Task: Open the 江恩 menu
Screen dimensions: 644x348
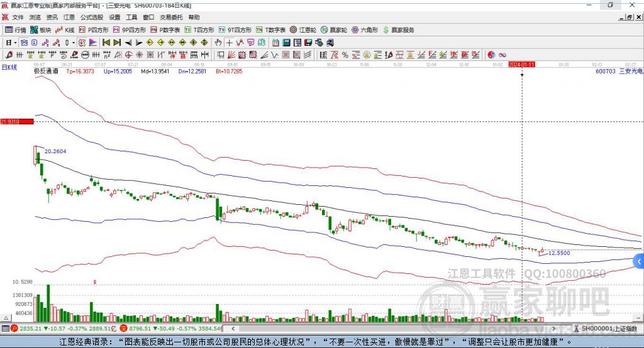Action: coord(69,17)
